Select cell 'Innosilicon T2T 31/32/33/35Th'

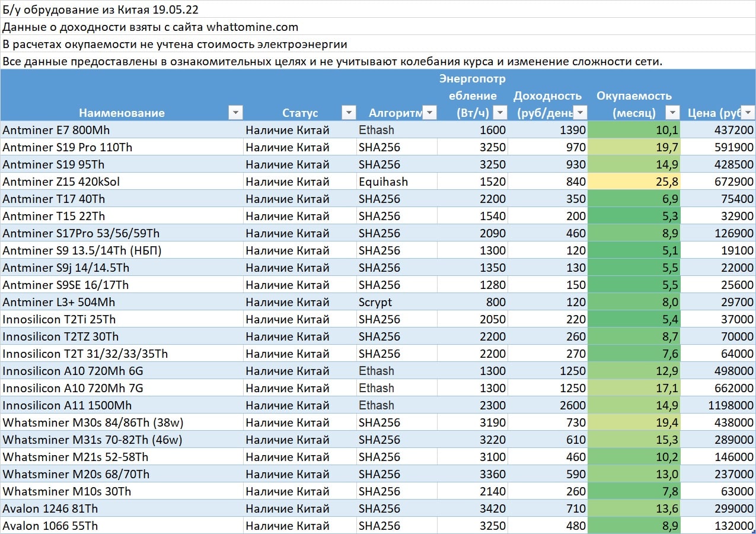pos(122,354)
